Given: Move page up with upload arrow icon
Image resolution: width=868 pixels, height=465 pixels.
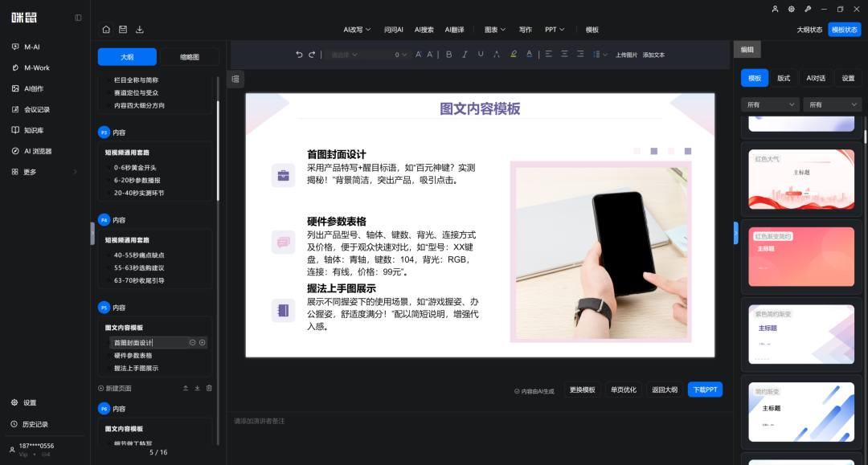Looking at the screenshot, I should click(186, 388).
